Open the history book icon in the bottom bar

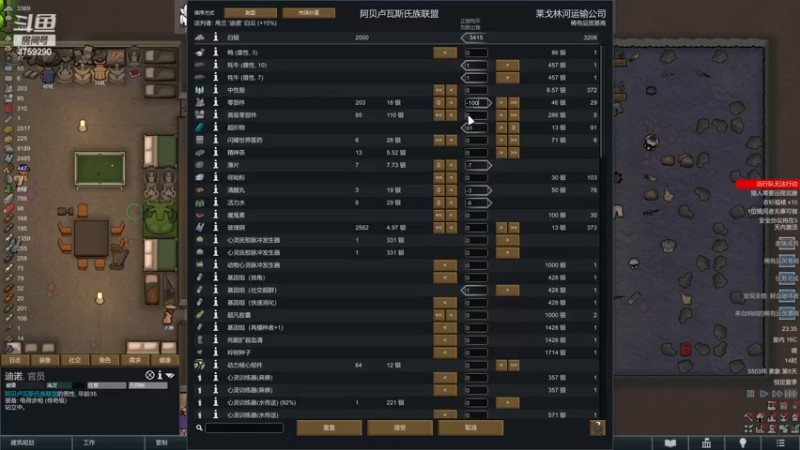point(670,443)
